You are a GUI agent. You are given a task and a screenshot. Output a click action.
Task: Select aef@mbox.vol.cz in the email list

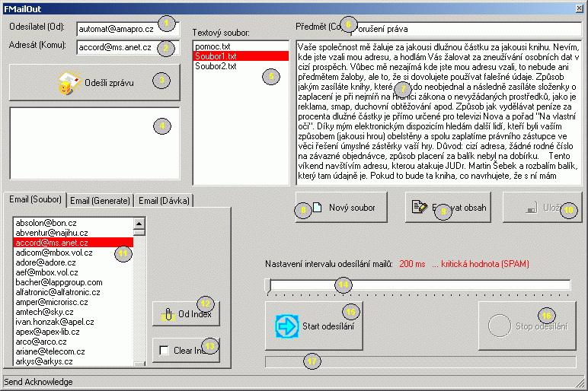(73, 272)
